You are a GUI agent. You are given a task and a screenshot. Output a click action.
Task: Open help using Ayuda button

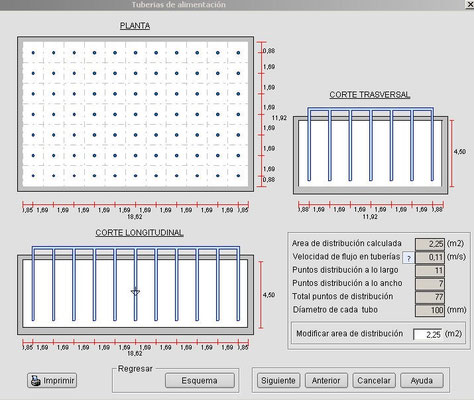(422, 380)
